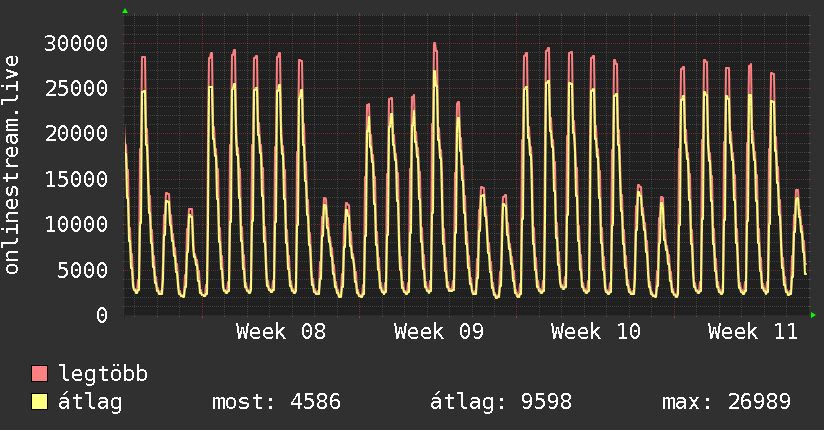Select the legtöbb legend label
This screenshot has height=430, width=824.
coord(103,374)
